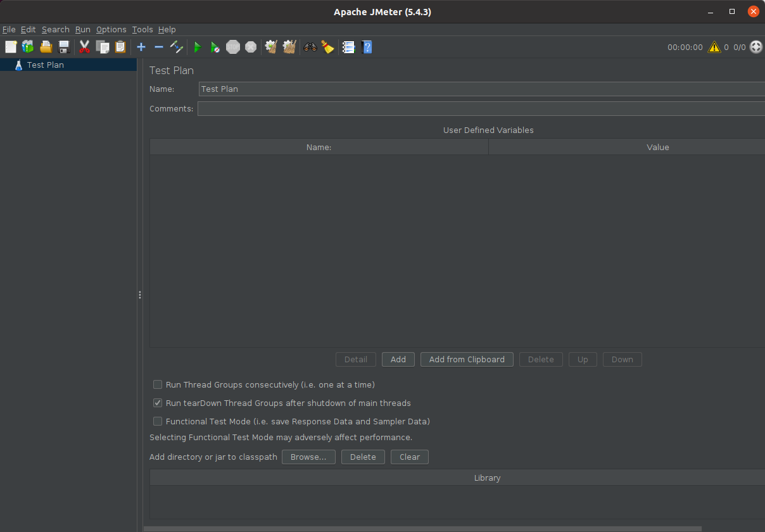Screen dimensions: 765x532
Task: Click the Reset Search icon
Action: (327, 47)
